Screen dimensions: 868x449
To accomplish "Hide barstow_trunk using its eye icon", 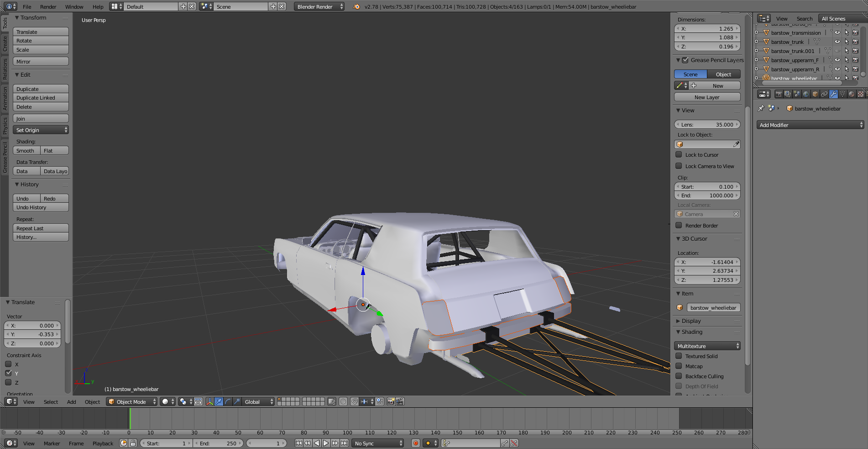I will [837, 42].
